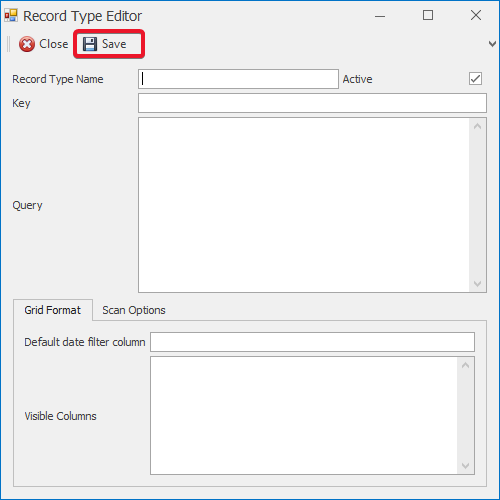This screenshot has width=500, height=500.
Task: Click the Query box scroll down arrow
Action: (x=477, y=284)
